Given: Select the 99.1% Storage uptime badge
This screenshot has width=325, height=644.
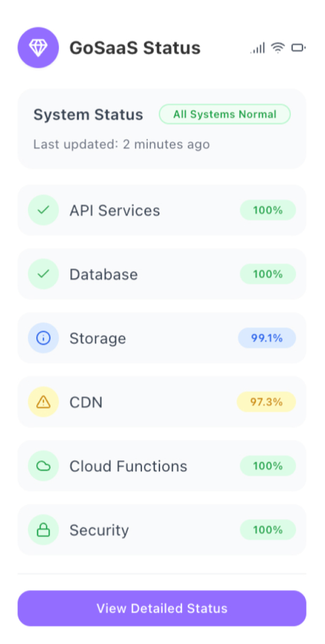Looking at the screenshot, I should pyautogui.click(x=267, y=338).
